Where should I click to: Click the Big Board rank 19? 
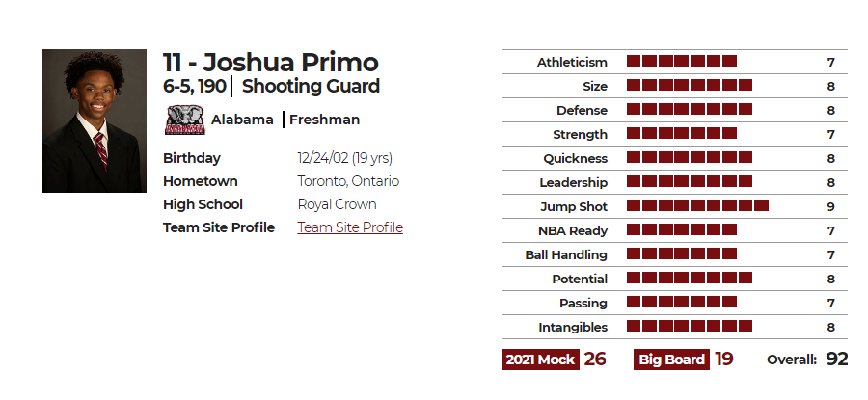(x=723, y=360)
